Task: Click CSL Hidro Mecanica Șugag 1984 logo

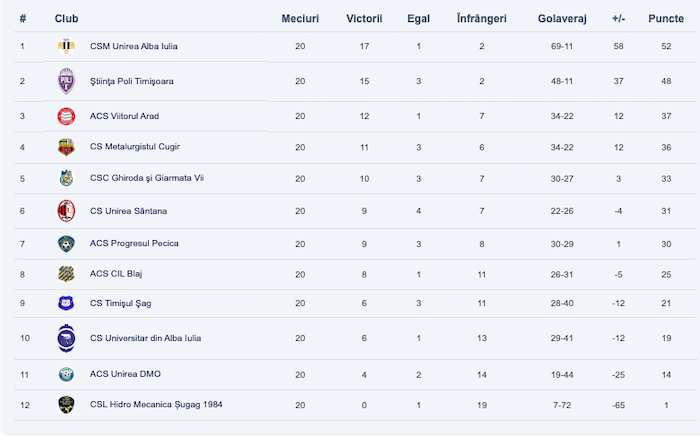Action: click(66, 404)
